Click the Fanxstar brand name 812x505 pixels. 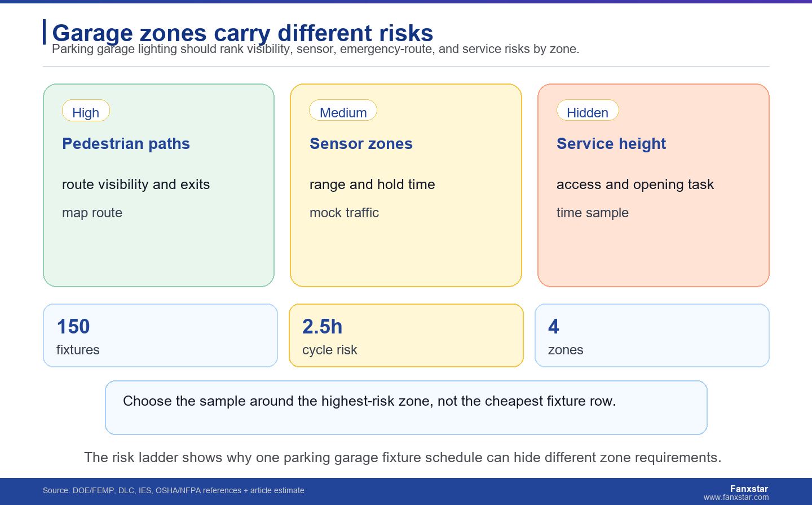tap(749, 489)
